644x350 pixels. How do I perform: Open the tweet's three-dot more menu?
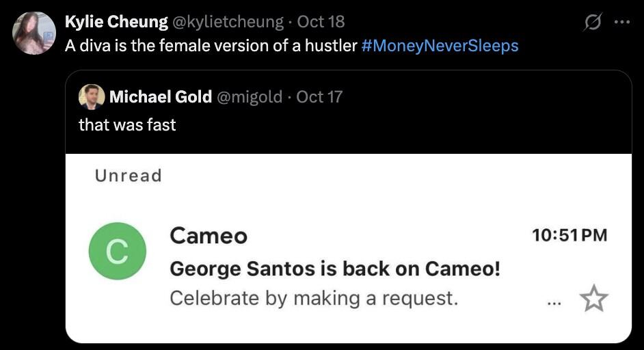621,23
